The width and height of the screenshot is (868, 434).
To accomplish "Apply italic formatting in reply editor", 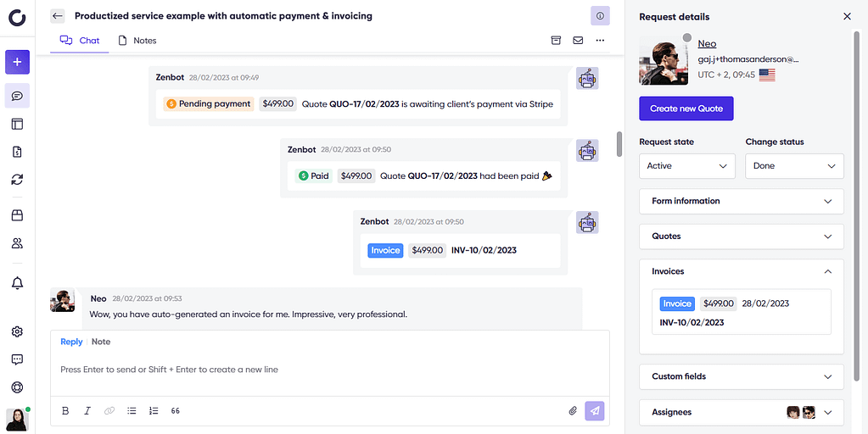I will (x=87, y=411).
